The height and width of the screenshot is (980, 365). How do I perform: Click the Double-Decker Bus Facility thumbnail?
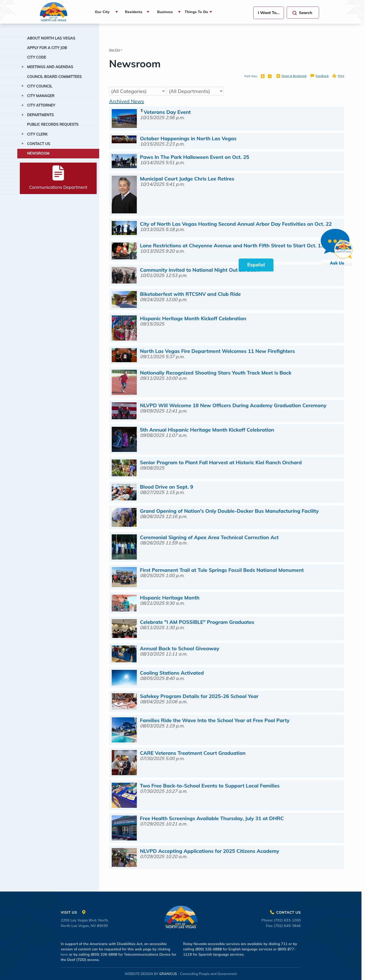[124, 517]
